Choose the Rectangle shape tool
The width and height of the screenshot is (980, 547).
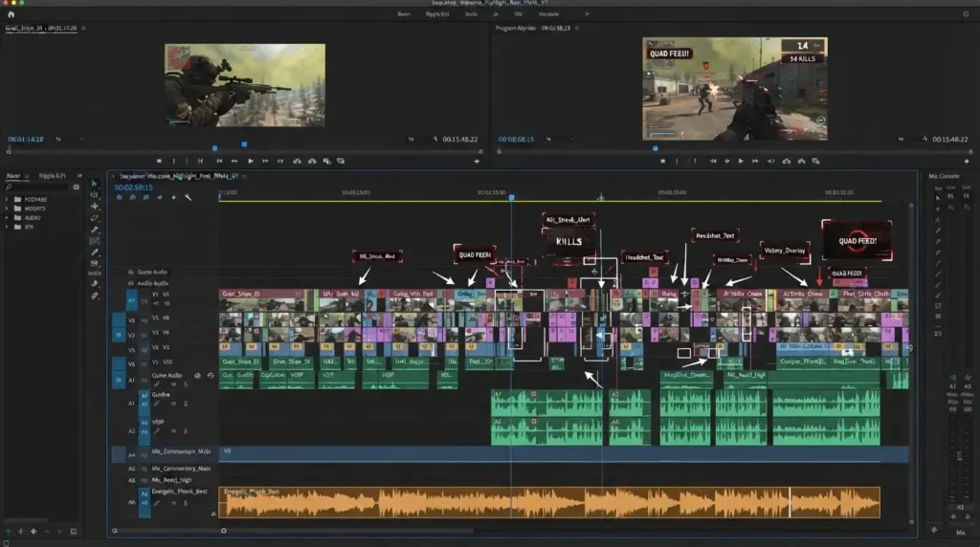click(x=95, y=241)
